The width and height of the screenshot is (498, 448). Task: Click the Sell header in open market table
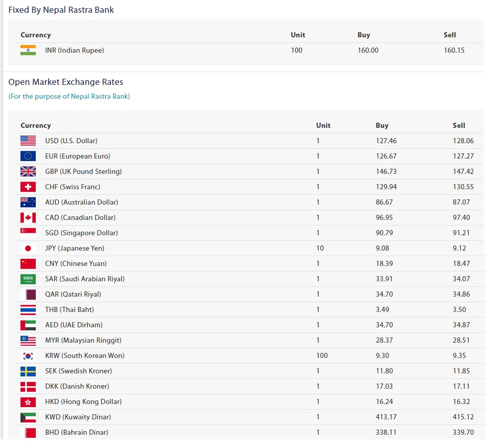click(x=459, y=125)
